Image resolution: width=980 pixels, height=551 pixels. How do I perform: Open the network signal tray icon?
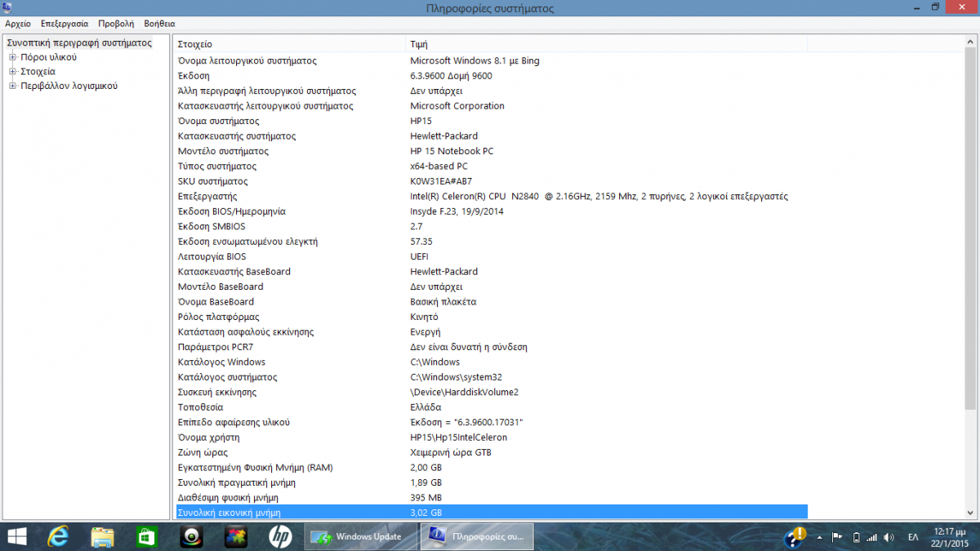(871, 537)
